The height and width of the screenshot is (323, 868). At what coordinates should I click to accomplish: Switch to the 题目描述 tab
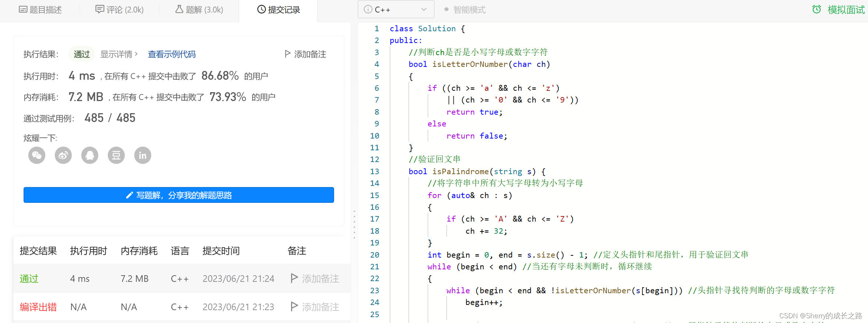click(40, 10)
